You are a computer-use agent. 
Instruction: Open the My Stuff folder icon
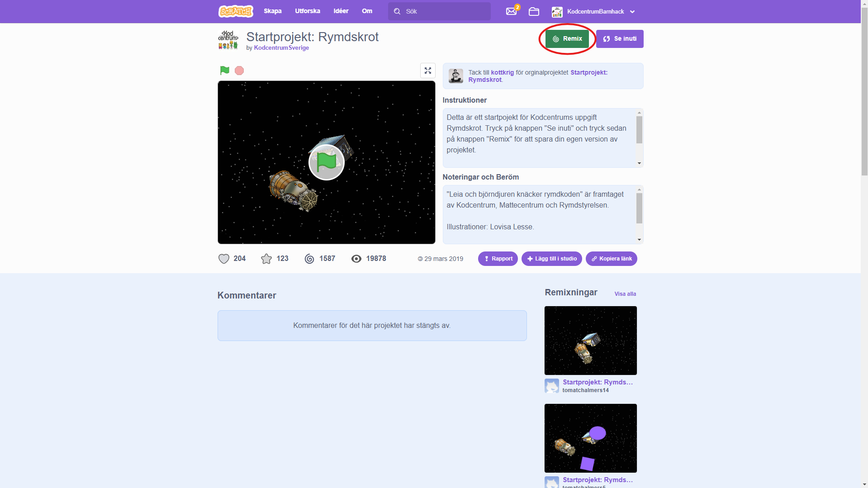coord(534,11)
